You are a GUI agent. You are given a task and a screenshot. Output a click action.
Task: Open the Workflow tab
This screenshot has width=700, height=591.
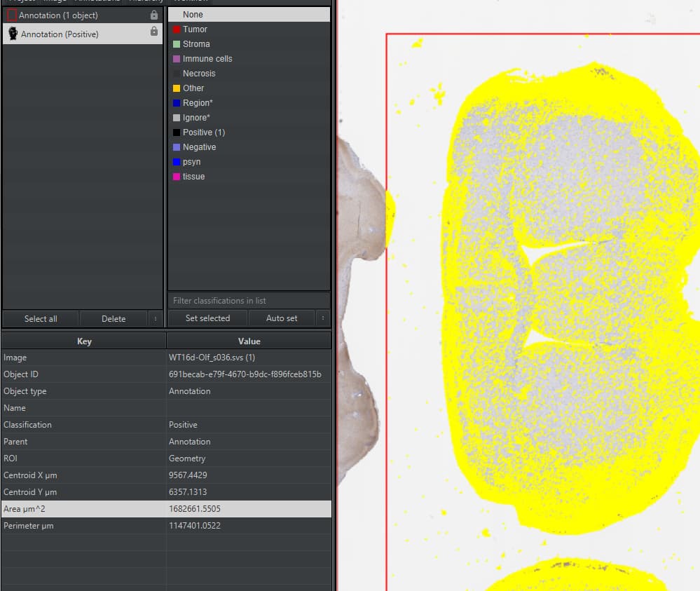(x=189, y=2)
